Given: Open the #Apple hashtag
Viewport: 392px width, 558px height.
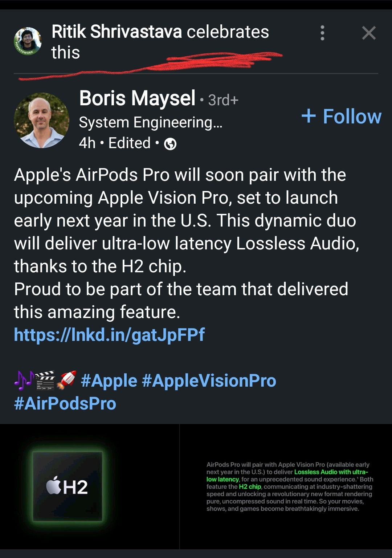Looking at the screenshot, I should click(109, 380).
